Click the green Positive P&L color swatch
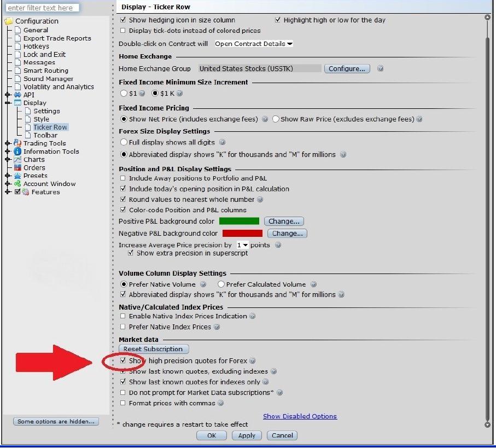The width and height of the screenshot is (496, 448). (239, 221)
